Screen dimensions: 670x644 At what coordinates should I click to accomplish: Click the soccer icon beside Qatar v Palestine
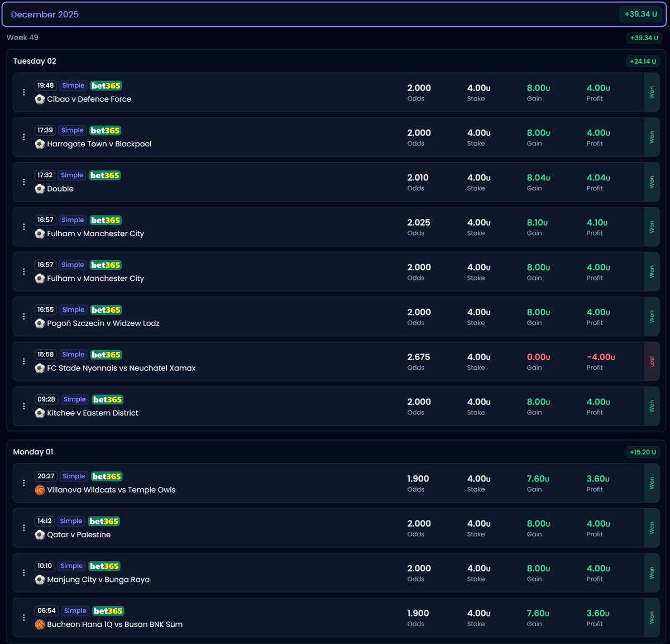[40, 535]
